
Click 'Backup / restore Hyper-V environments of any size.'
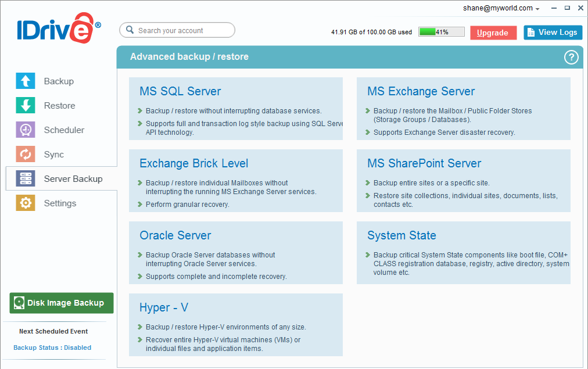[226, 327]
